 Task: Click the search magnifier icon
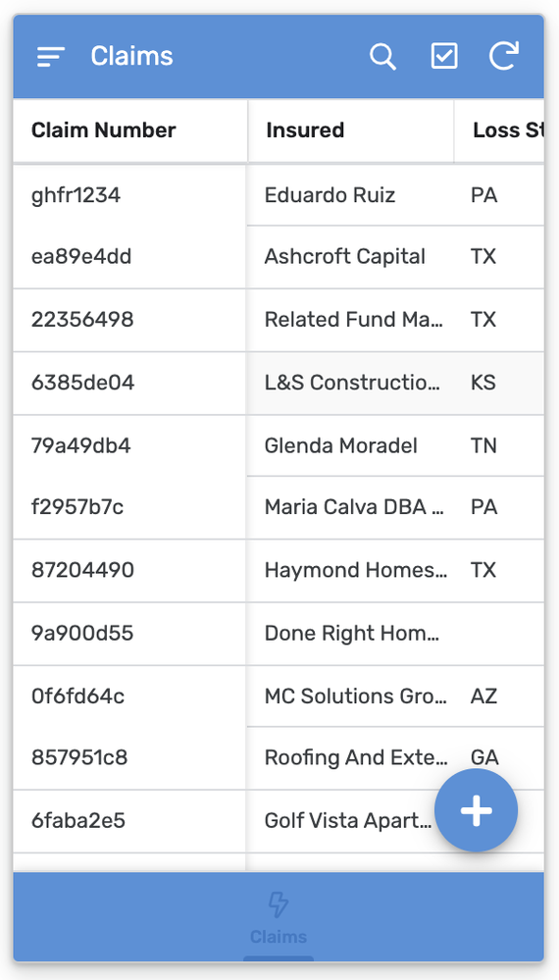coord(382,57)
